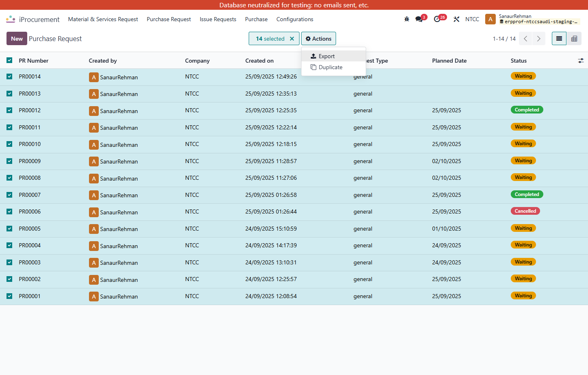Viewport: 588px width, 375px height.
Task: Sort by Planned Date column header
Action: 449,61
